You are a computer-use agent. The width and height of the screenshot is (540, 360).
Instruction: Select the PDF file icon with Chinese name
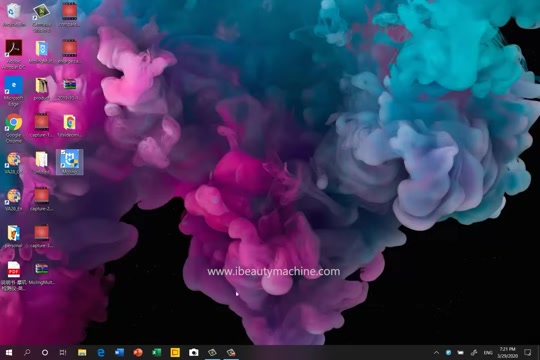pos(13,276)
